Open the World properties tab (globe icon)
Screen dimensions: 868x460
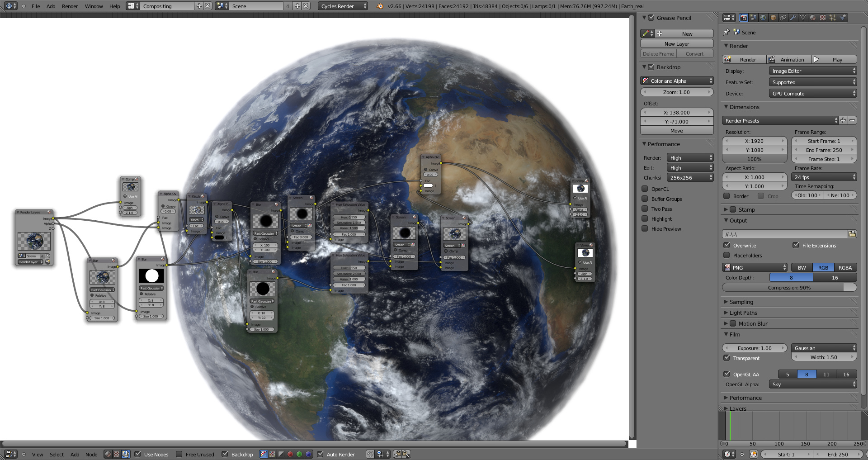[x=763, y=18]
